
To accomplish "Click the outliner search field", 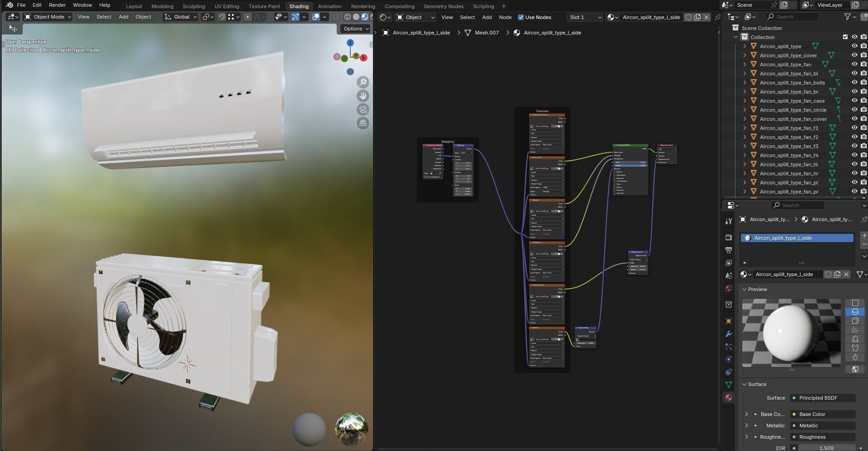I will pyautogui.click(x=792, y=17).
